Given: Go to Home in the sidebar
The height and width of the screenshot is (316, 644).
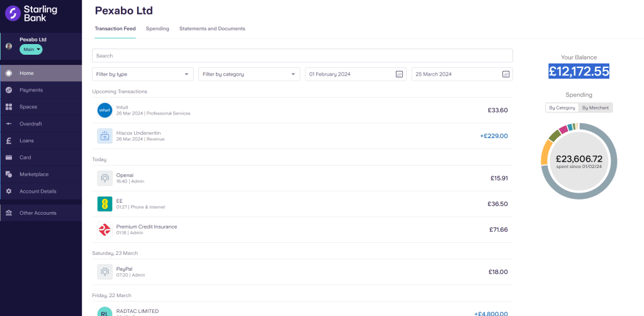Looking at the screenshot, I should point(41,73).
